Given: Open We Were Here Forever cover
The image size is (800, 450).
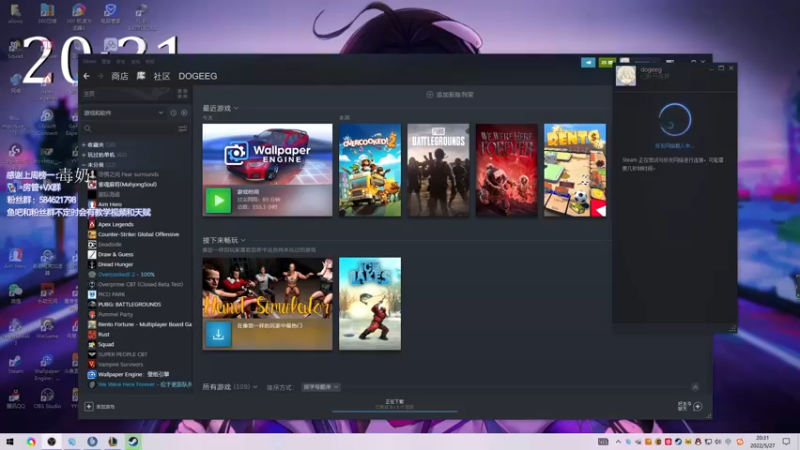Looking at the screenshot, I should [507, 170].
